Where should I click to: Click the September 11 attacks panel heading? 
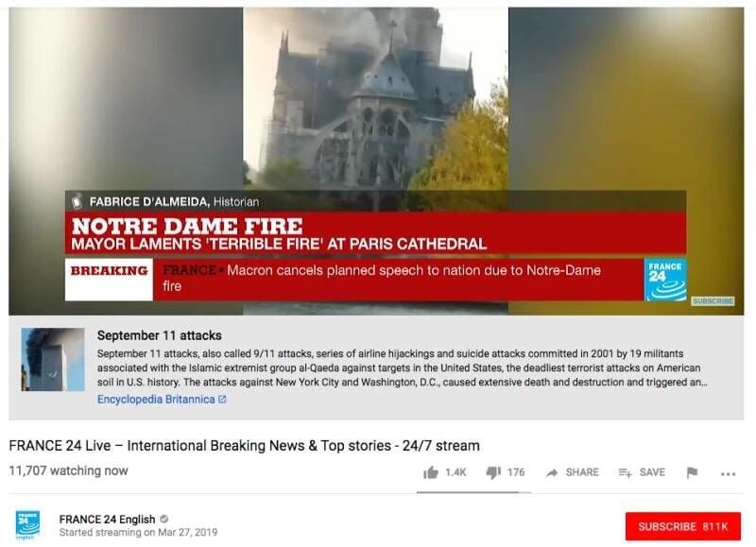160,335
